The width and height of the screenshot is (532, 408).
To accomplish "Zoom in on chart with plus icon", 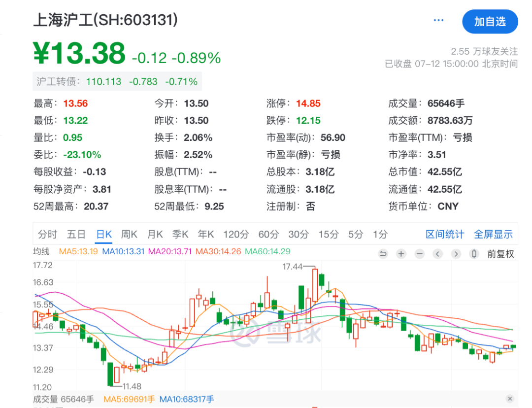I will (x=401, y=254).
